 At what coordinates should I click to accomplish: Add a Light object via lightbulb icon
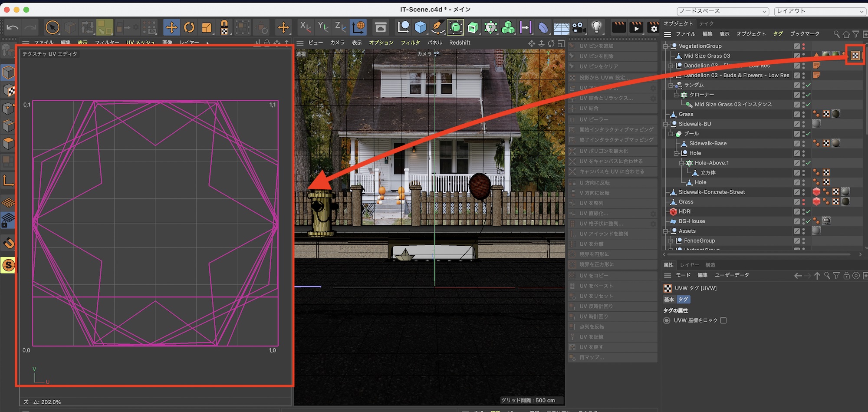tap(597, 28)
